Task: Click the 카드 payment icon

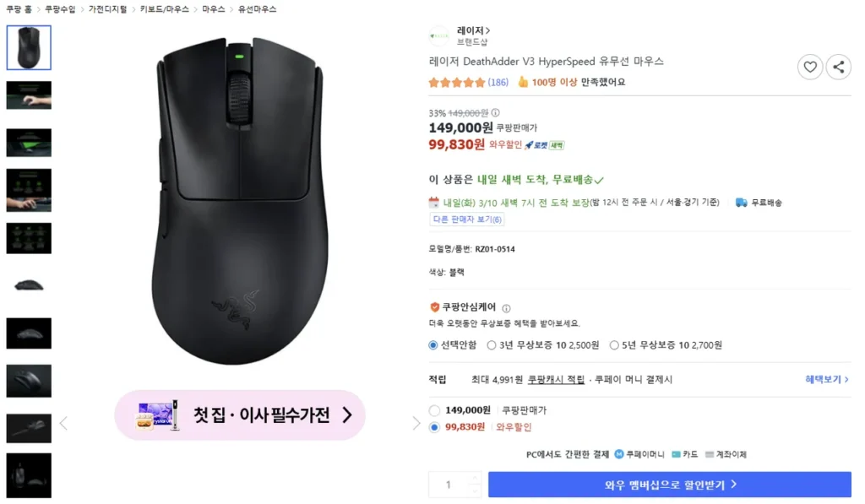Action: tap(674, 453)
